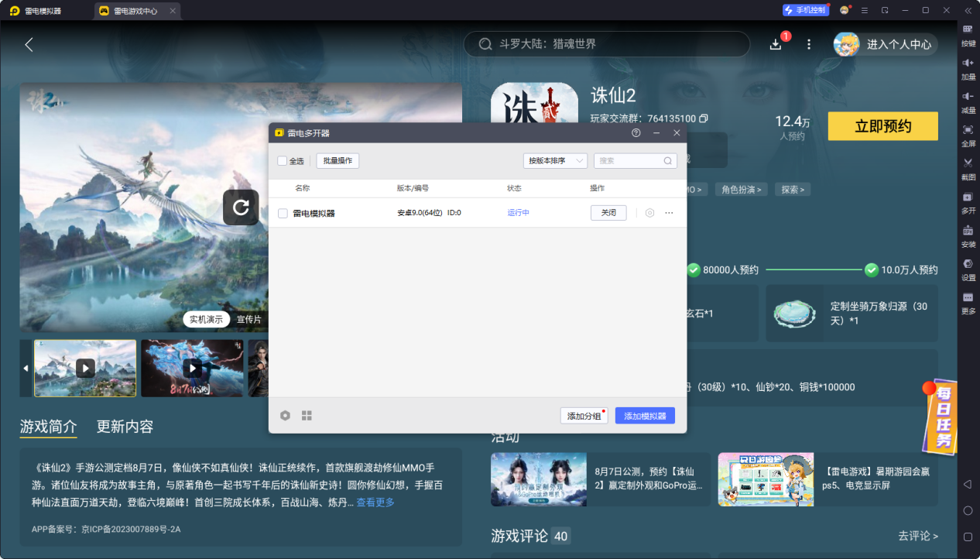Select the 宣传片 media tab

click(248, 319)
